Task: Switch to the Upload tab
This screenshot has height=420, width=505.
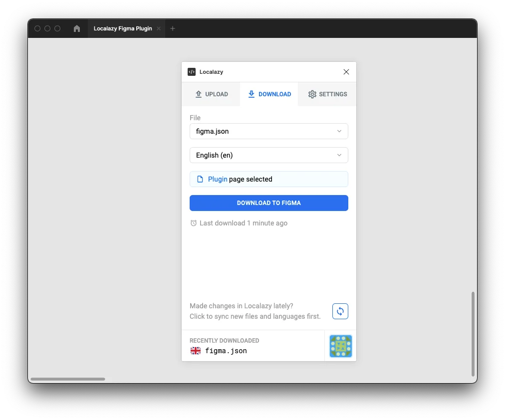Action: tap(211, 94)
